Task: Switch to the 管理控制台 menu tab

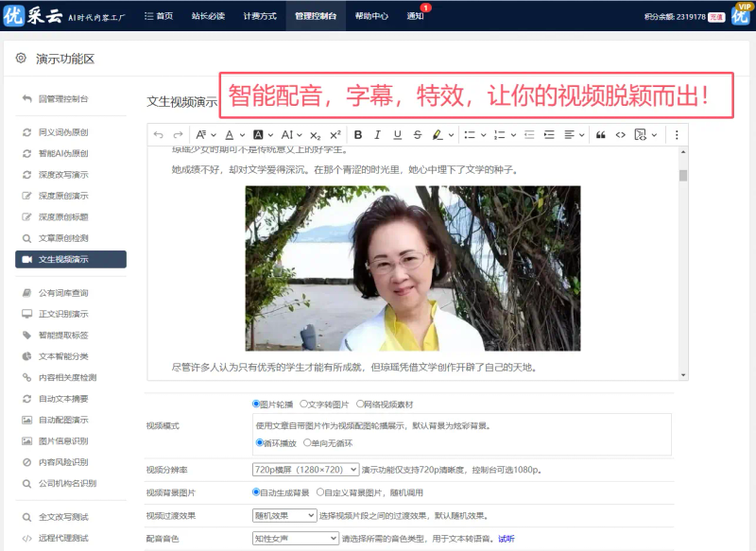Action: click(x=315, y=15)
